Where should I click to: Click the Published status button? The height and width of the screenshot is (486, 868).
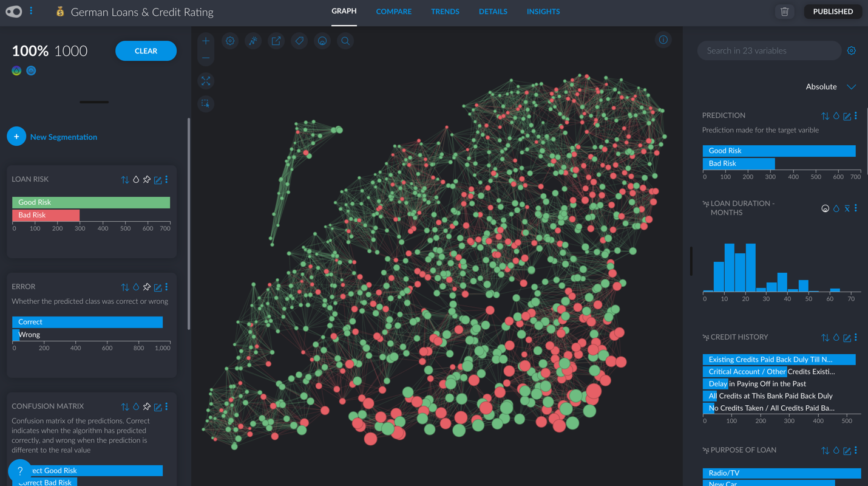[x=833, y=12]
